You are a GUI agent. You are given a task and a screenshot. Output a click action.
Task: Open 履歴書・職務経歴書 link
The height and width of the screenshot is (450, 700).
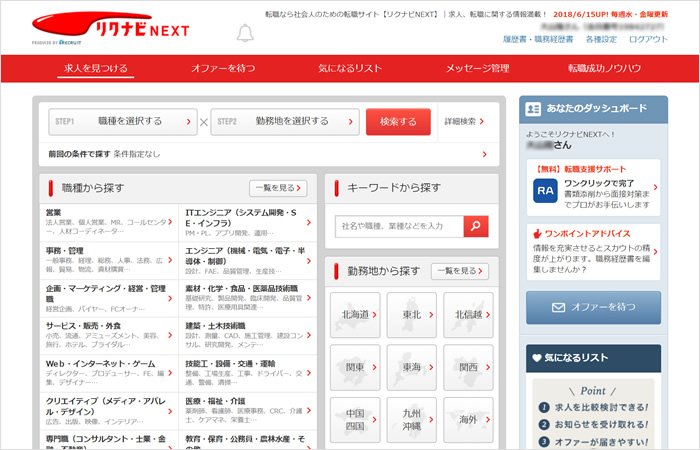click(538, 39)
